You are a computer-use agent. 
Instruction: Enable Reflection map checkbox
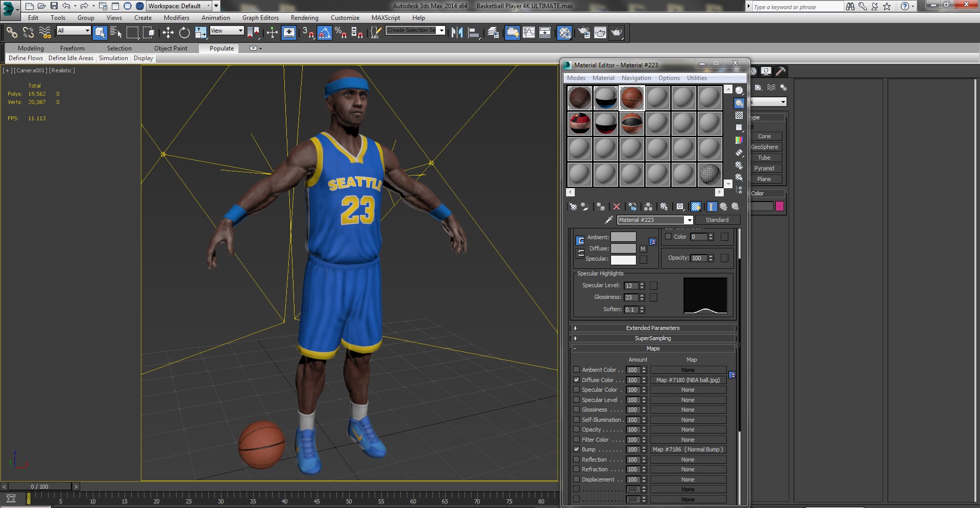pos(576,460)
